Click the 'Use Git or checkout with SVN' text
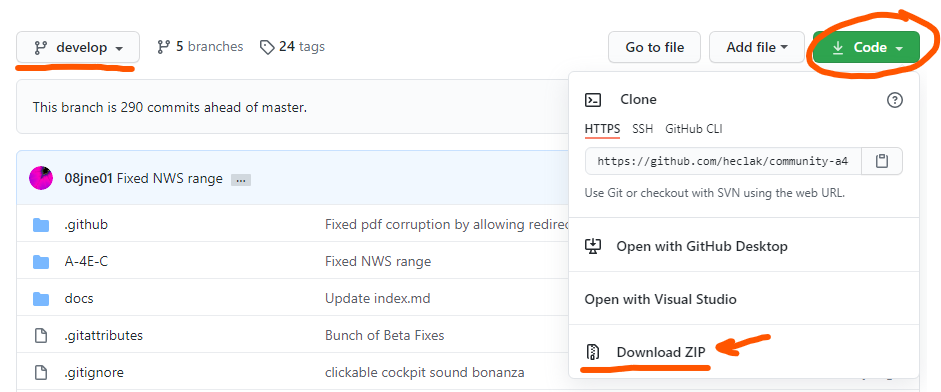Viewport: 941px width, 392px height. point(715,193)
